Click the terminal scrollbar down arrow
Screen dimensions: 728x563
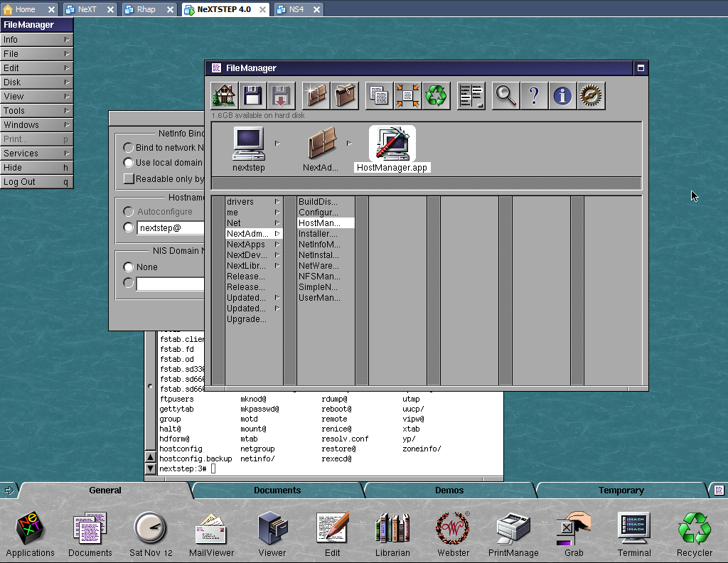click(x=150, y=468)
